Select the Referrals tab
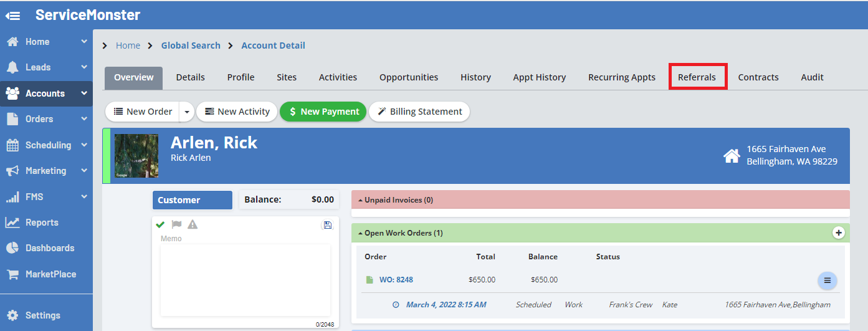 pos(697,78)
